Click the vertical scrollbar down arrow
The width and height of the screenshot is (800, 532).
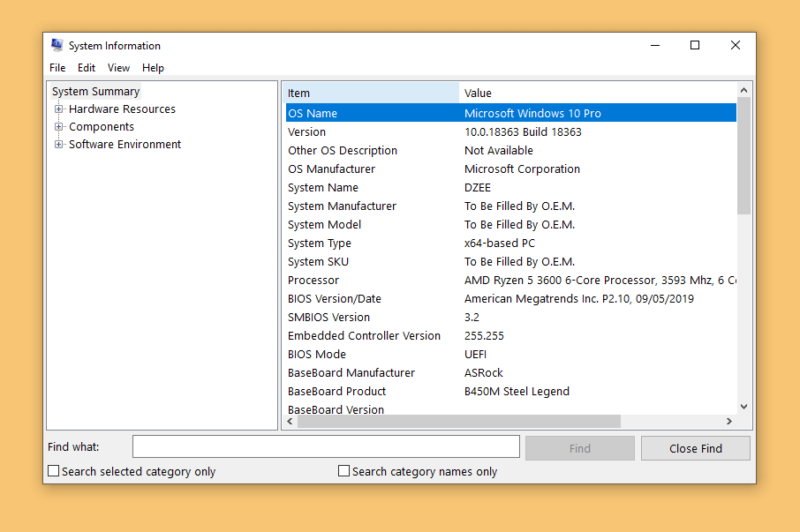[743, 407]
